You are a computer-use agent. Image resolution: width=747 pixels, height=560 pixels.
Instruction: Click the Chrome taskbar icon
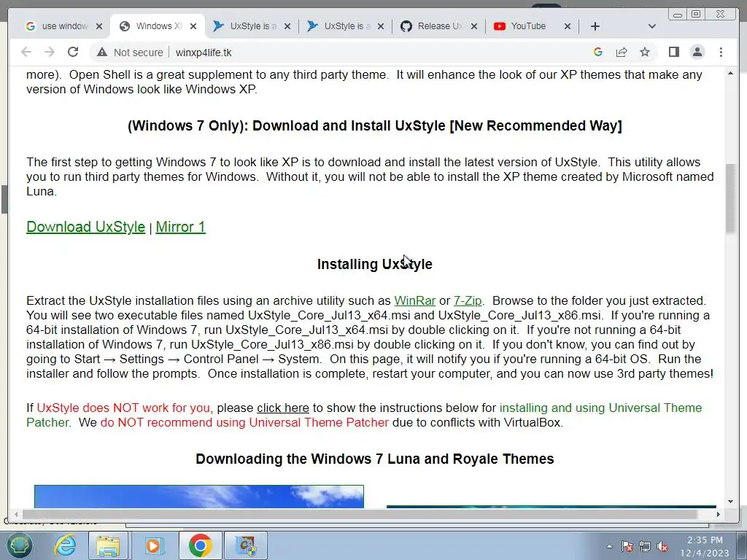(x=200, y=545)
